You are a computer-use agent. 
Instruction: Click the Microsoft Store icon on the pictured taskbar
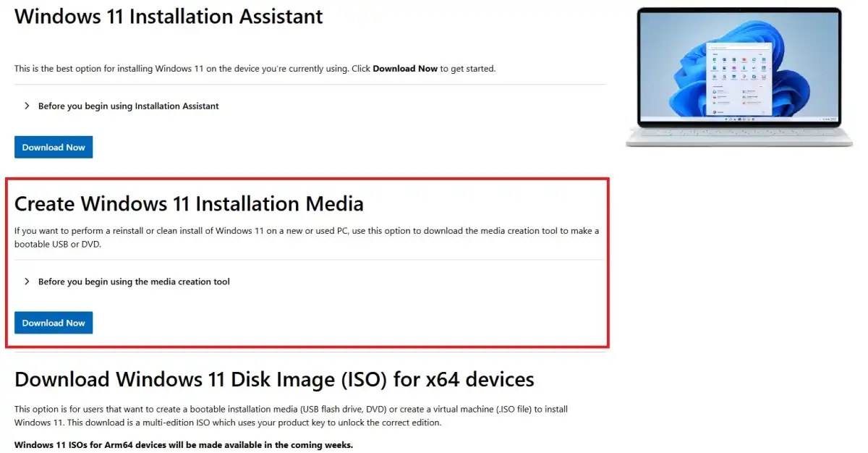click(x=753, y=119)
